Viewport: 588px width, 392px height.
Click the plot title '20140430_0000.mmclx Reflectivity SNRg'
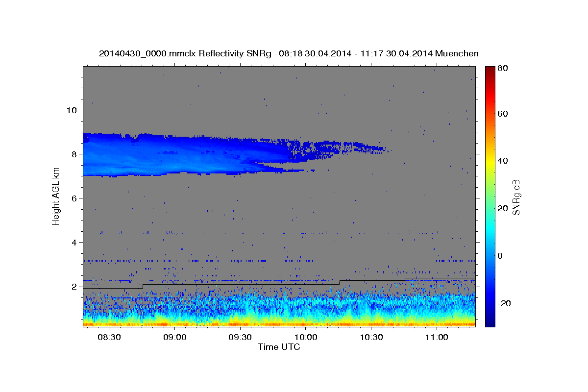tap(185, 53)
